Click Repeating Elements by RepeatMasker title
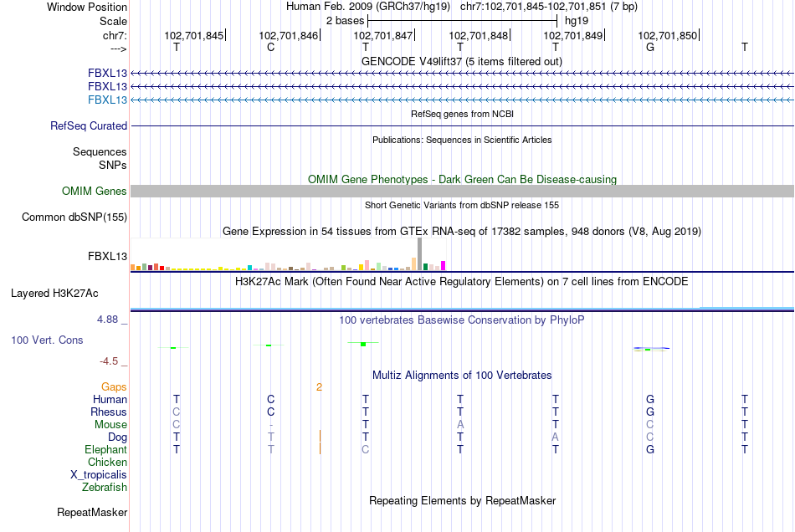Screen dimensions: 795x532 coord(462,500)
